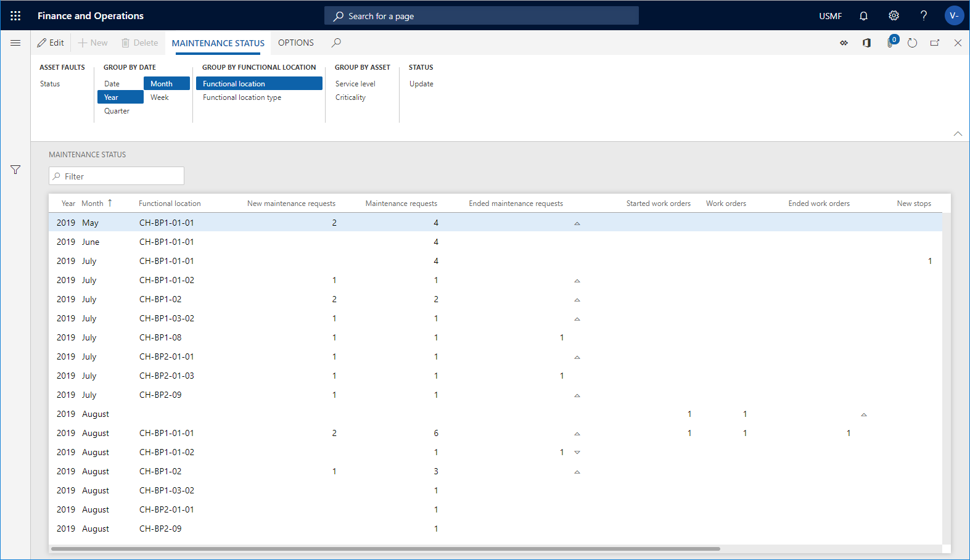Open document attachments with badge count
The height and width of the screenshot is (560, 970).
[892, 41]
